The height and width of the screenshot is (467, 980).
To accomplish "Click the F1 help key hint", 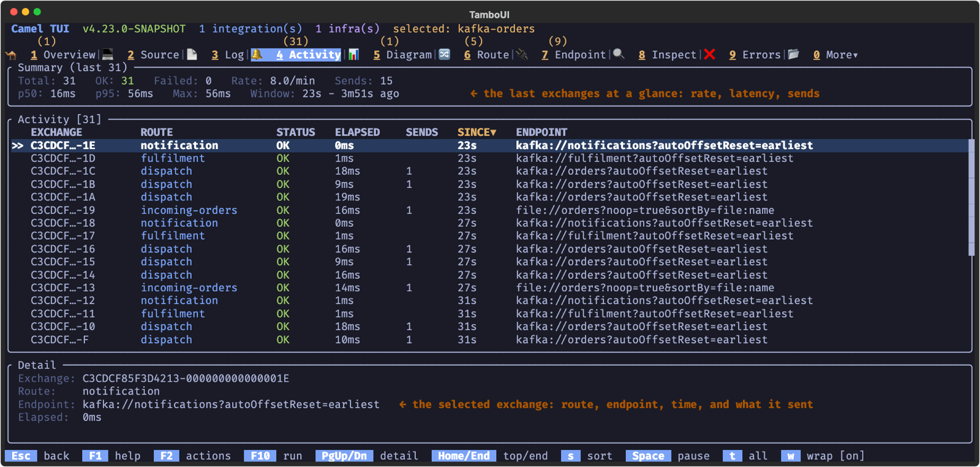I will click(x=112, y=456).
